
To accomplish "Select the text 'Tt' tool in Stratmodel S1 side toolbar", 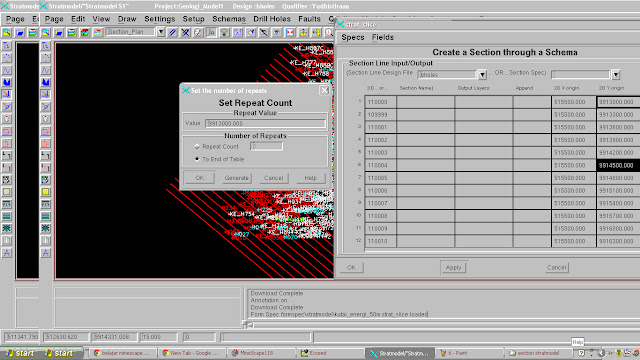I will [x=45, y=46].
